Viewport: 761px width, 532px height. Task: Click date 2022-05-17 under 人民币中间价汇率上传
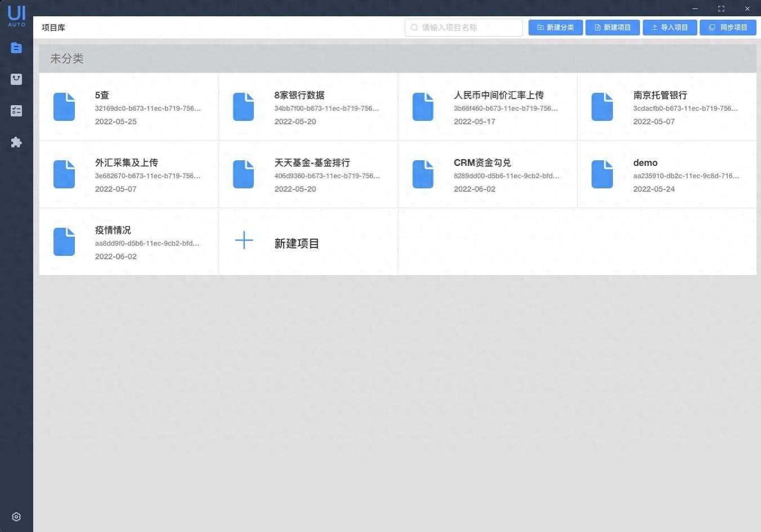coord(474,121)
